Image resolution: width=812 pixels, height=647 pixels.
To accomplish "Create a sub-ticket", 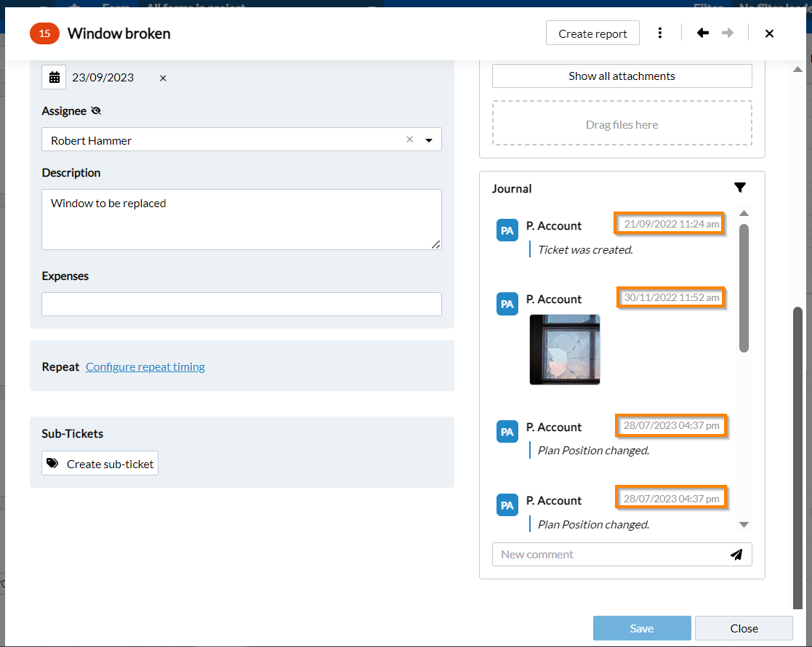I will [x=100, y=464].
